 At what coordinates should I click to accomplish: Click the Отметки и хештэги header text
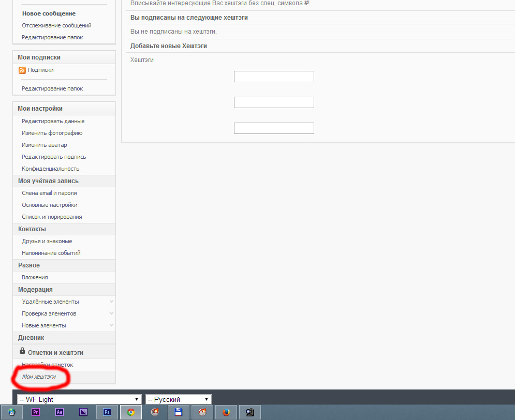pos(55,353)
